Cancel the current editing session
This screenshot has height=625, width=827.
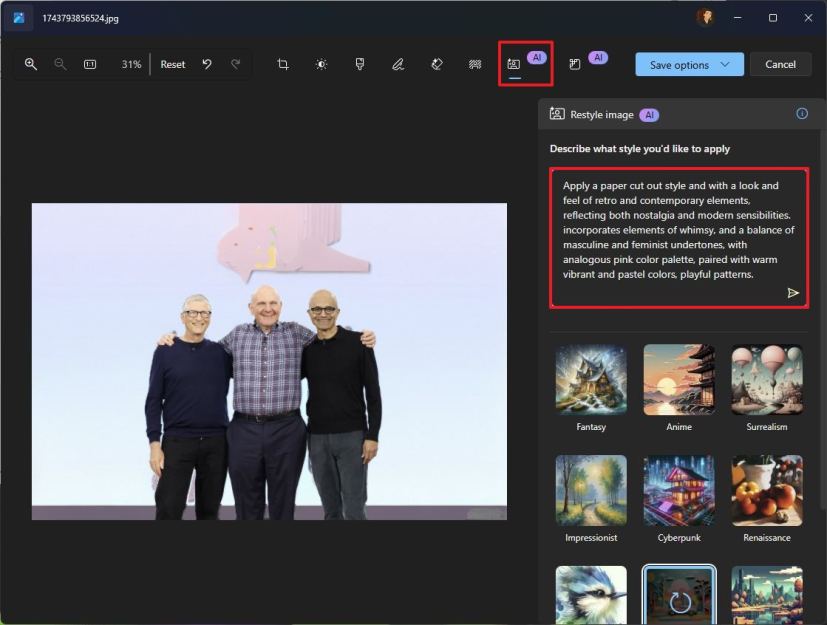coord(780,63)
